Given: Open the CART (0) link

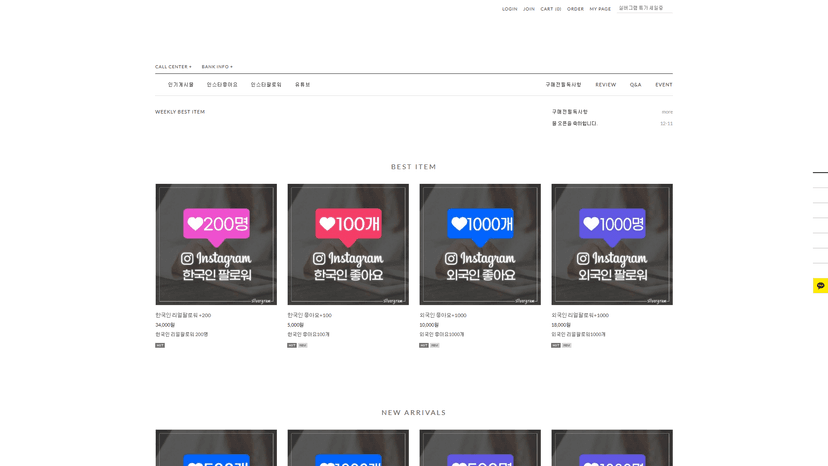Looking at the screenshot, I should pos(551,9).
